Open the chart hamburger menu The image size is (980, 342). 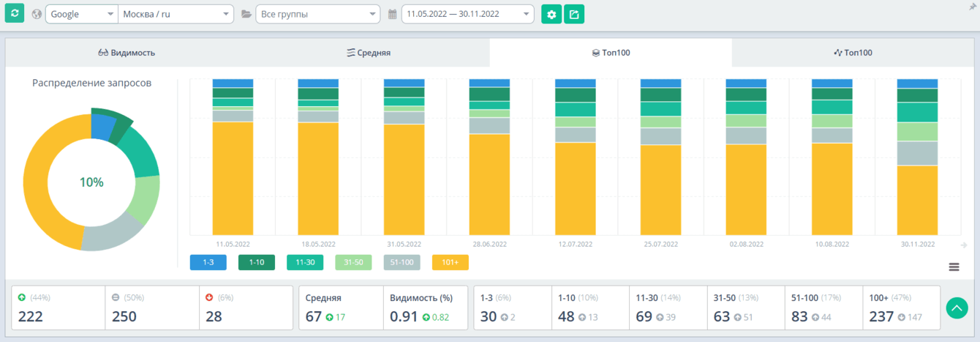click(x=954, y=267)
